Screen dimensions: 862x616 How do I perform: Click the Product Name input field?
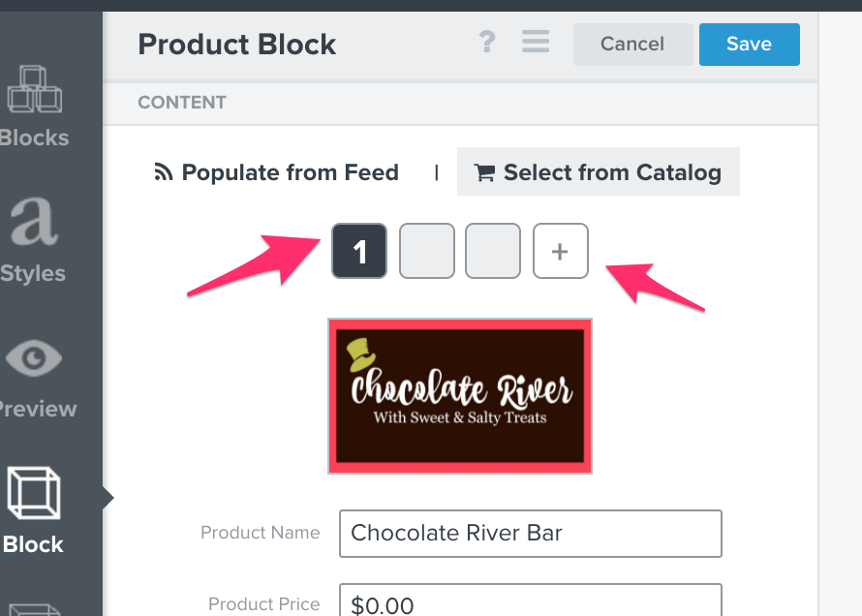[531, 534]
